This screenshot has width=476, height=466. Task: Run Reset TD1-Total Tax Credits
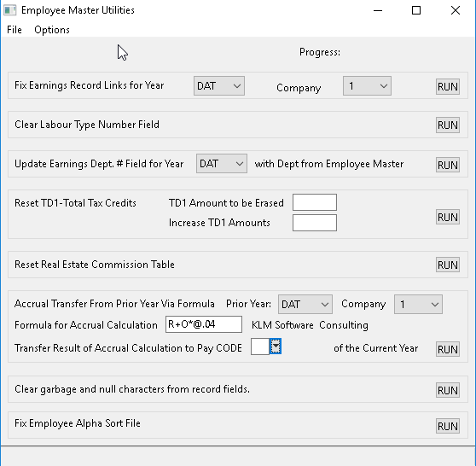pyautogui.click(x=448, y=217)
